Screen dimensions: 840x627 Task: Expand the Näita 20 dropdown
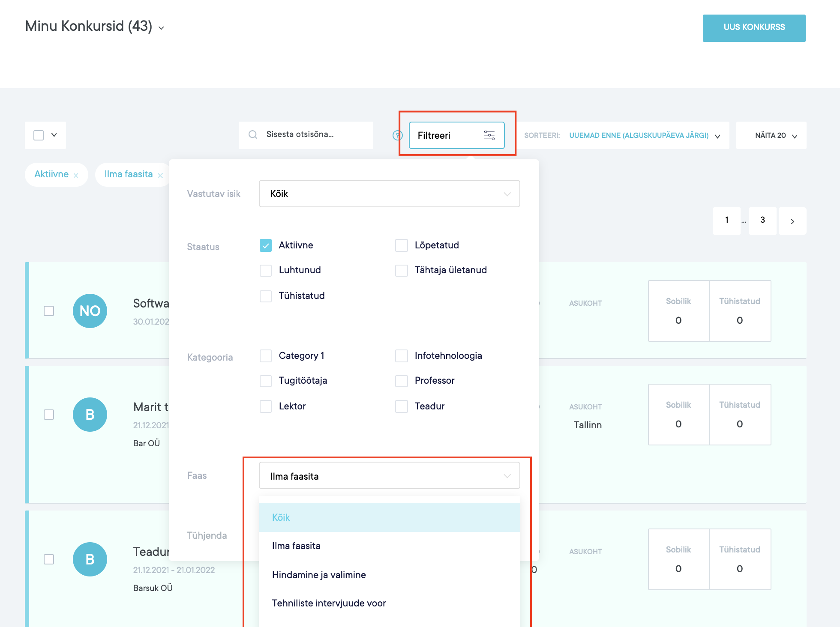coord(776,135)
